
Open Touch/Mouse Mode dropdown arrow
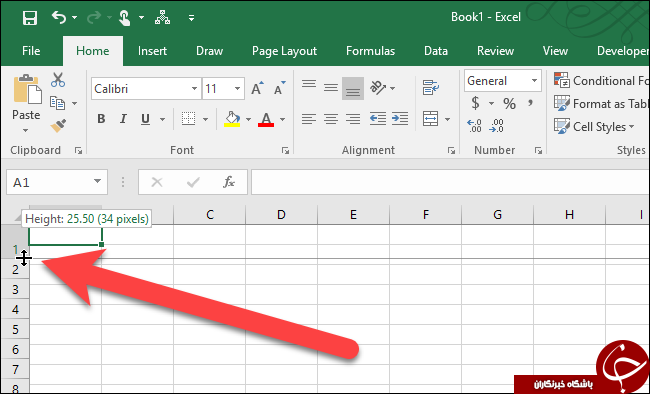141,18
